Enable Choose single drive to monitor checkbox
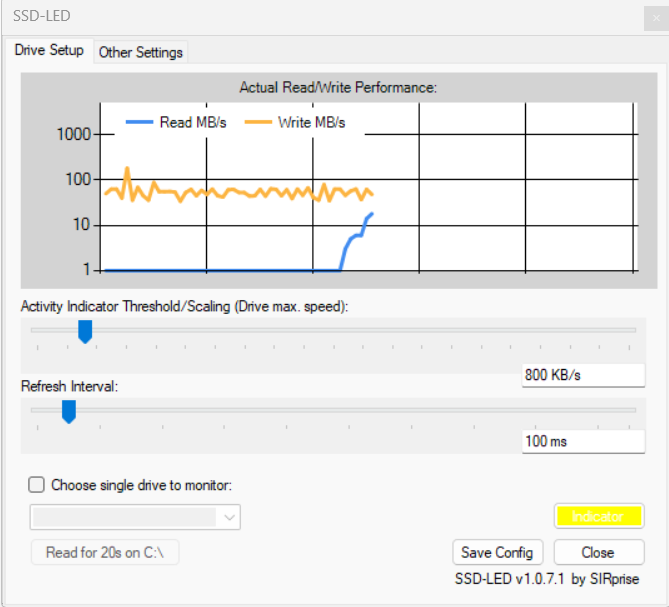 (x=37, y=485)
